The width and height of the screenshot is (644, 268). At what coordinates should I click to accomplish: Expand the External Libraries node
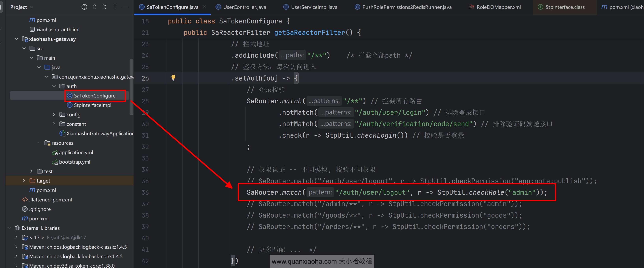point(9,228)
